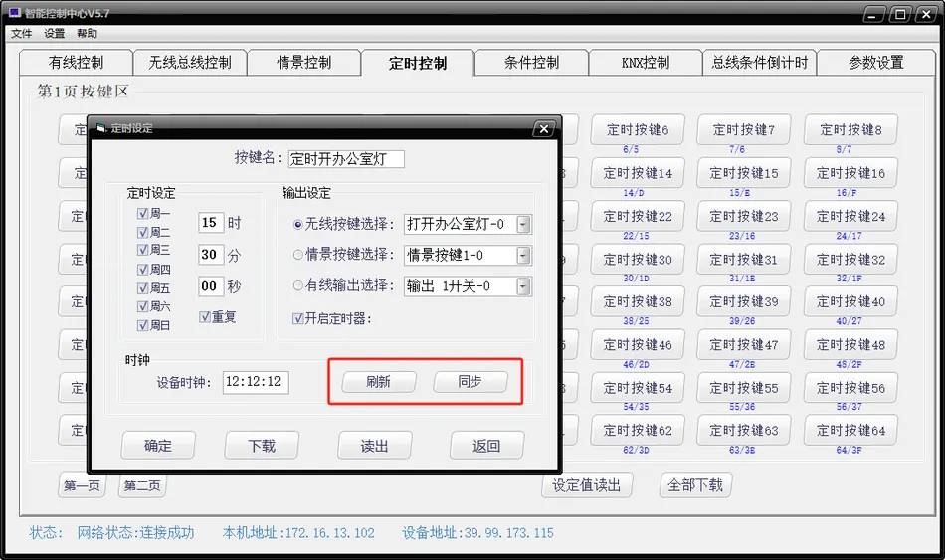
Task: Open the 情景按键1-0 dropdown
Action: pos(523,255)
